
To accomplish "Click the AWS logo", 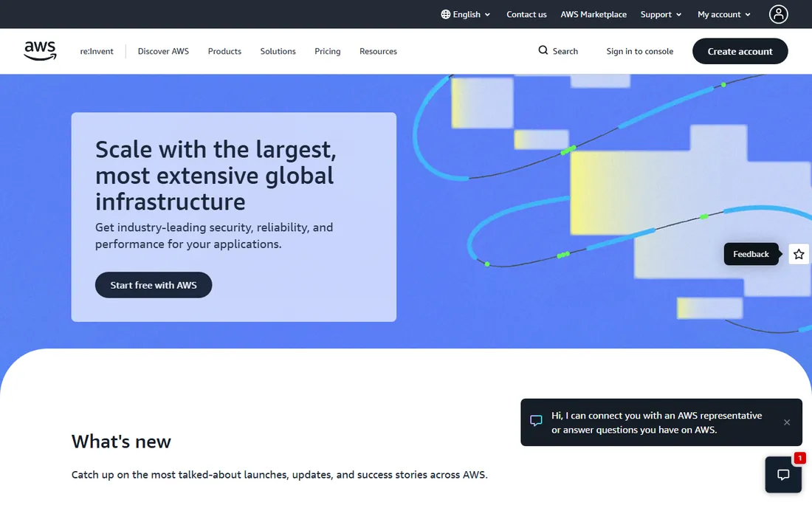I will click(40, 51).
